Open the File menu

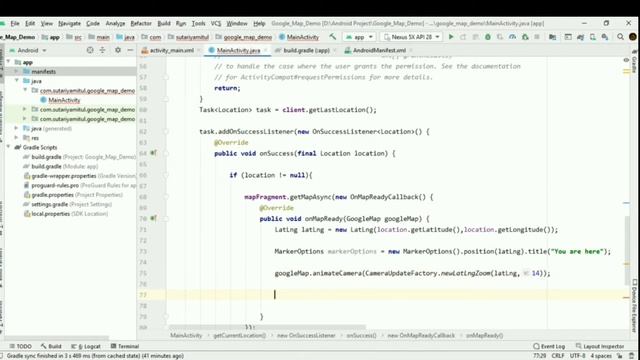pos(15,23)
